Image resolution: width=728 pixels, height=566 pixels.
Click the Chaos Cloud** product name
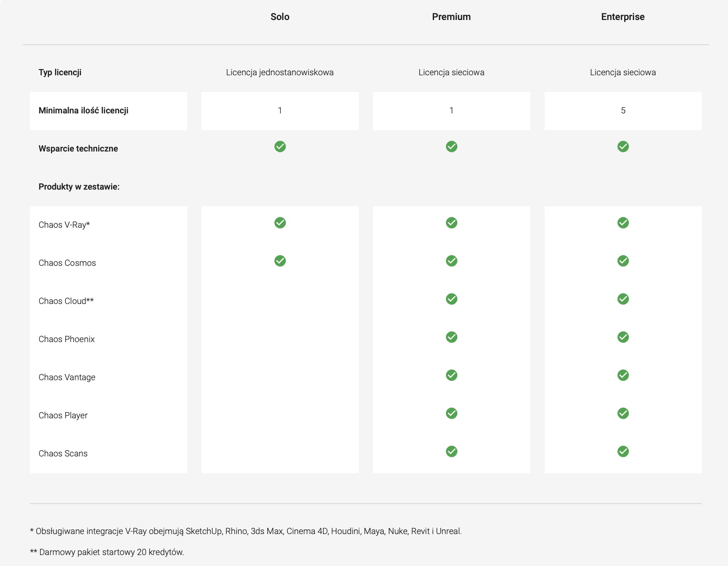point(66,301)
